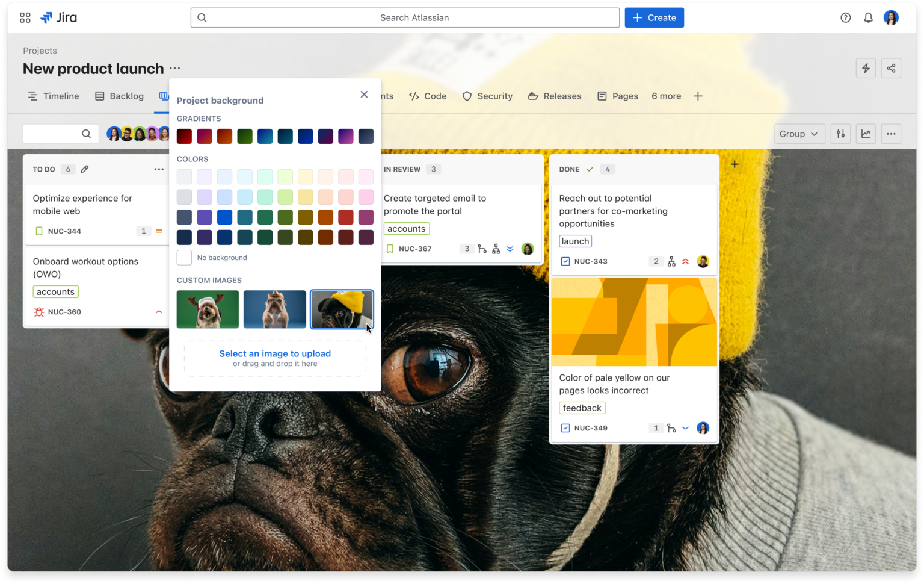The image size is (924, 584).
Task: Click the share project icon
Action: coord(891,69)
